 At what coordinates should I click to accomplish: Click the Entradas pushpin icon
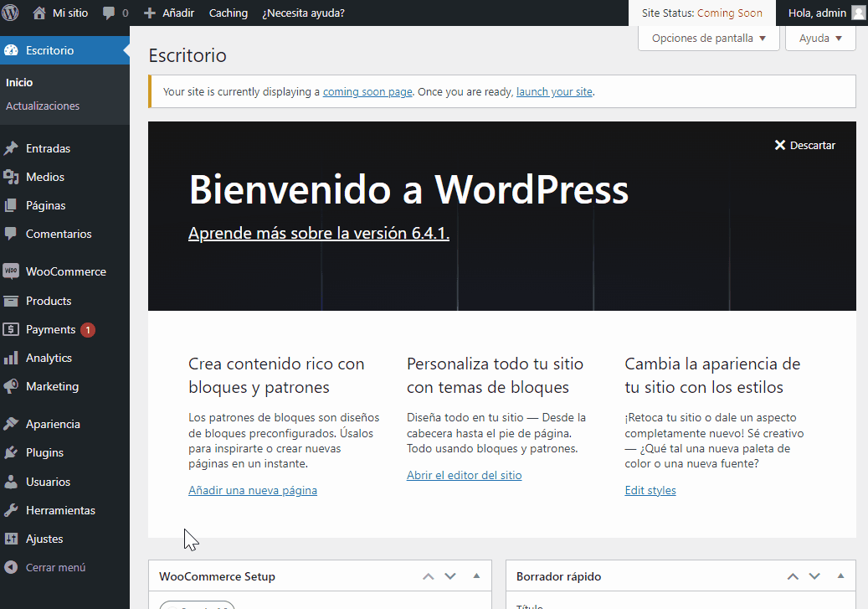(x=11, y=148)
